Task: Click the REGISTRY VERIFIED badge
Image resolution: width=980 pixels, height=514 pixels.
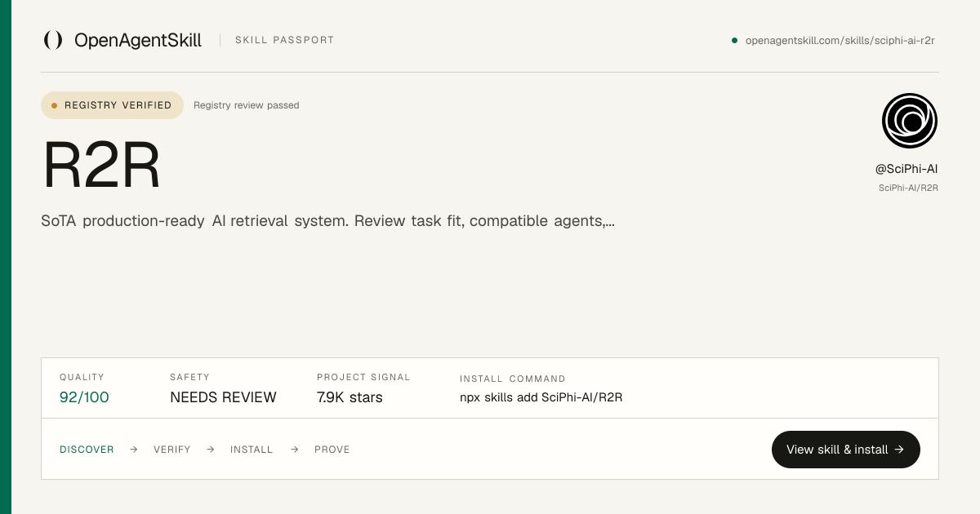Action: pos(113,105)
